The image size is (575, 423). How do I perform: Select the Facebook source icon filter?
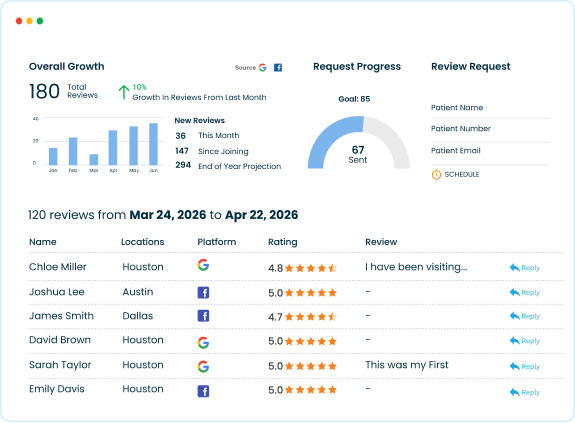pos(278,67)
